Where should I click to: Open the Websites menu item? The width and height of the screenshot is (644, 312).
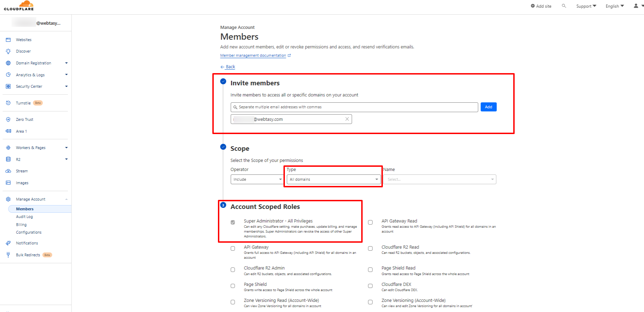(24, 40)
